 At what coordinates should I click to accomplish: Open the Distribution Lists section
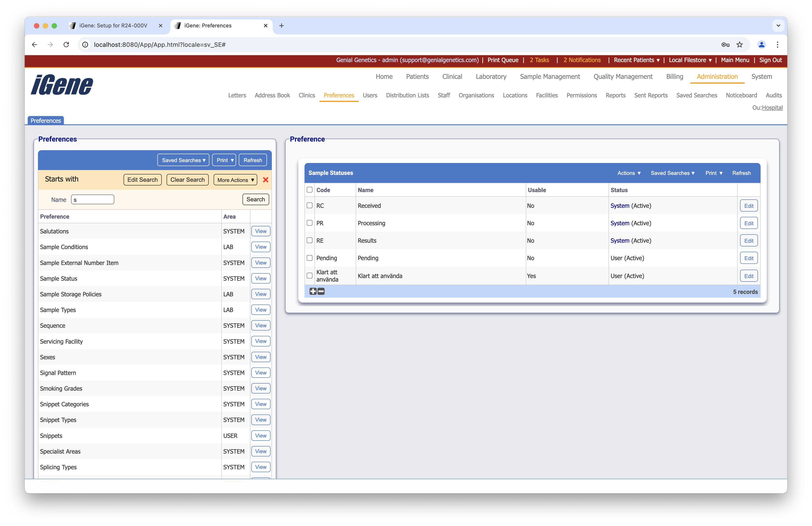(x=407, y=95)
